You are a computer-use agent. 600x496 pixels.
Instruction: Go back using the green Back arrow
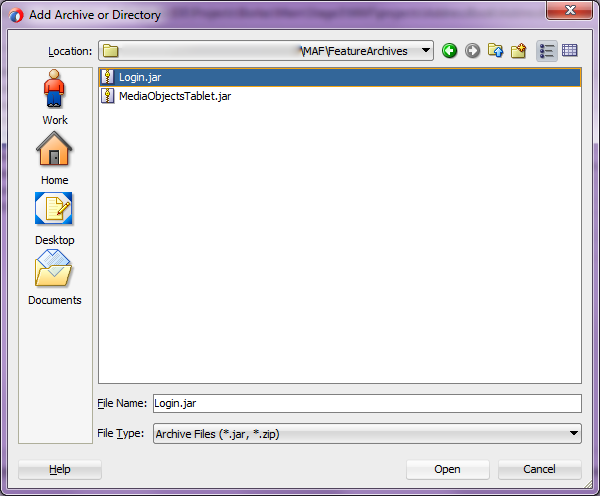449,51
